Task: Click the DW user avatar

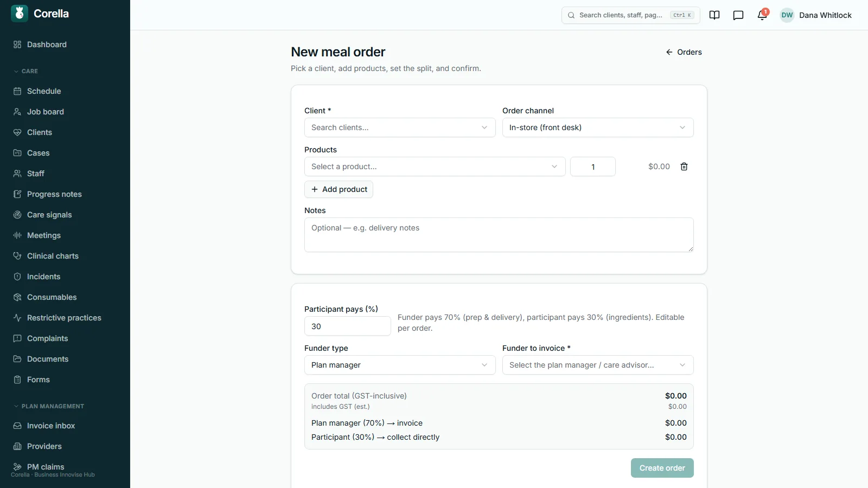Action: tap(787, 15)
